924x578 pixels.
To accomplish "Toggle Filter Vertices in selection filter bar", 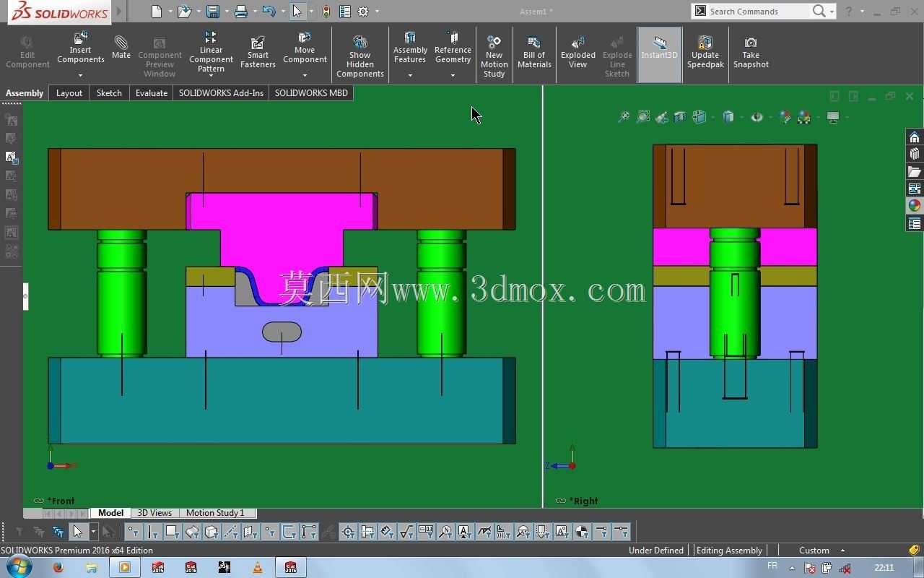I will pos(134,532).
